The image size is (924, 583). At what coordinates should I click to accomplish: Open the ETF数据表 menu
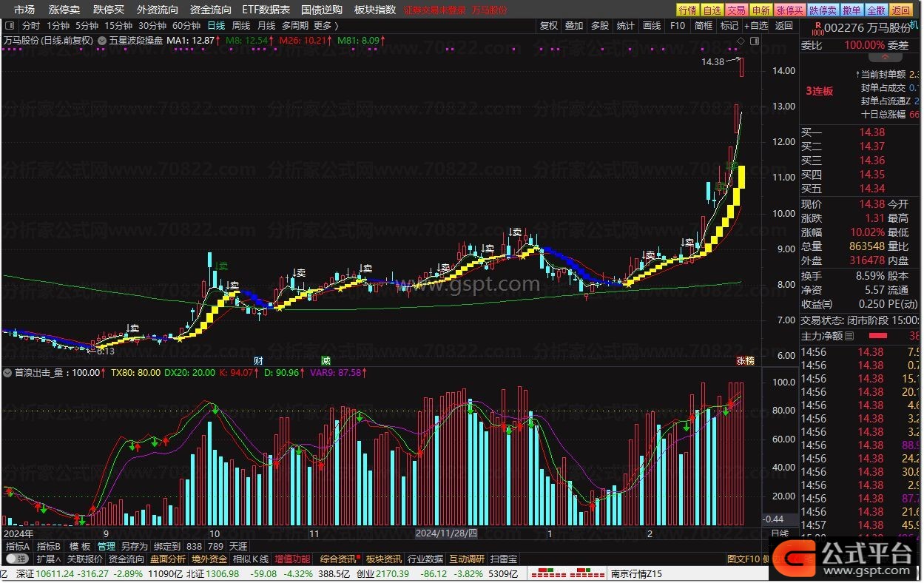point(266,10)
